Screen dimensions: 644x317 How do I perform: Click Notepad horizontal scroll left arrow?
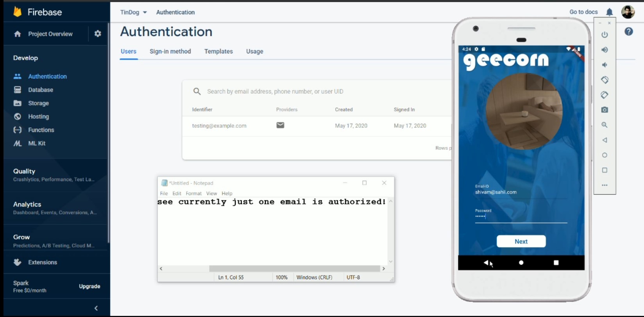[x=161, y=269]
